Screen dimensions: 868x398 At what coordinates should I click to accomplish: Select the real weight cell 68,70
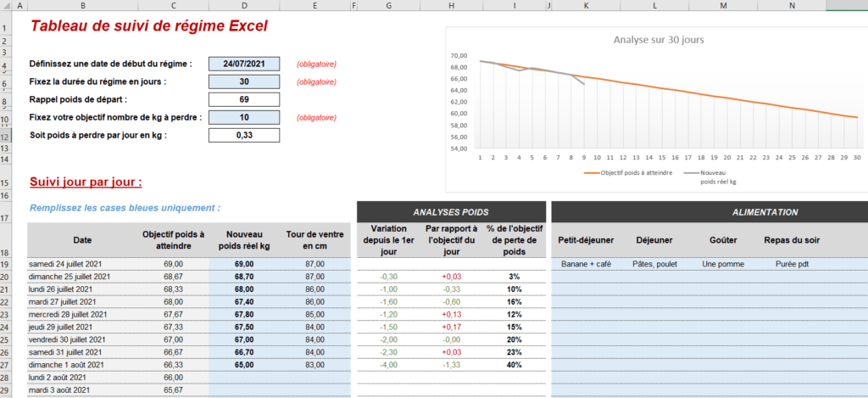(244, 277)
